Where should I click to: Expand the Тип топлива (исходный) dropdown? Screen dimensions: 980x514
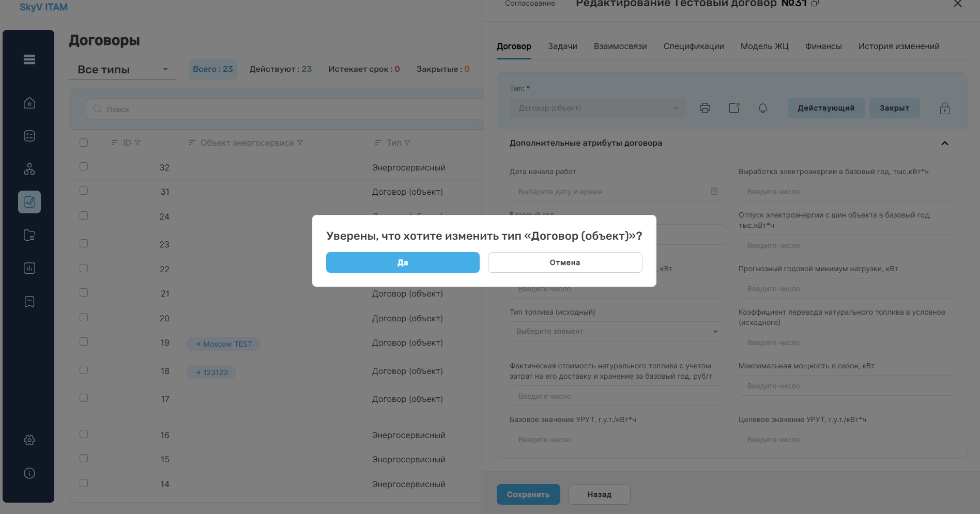coord(618,332)
